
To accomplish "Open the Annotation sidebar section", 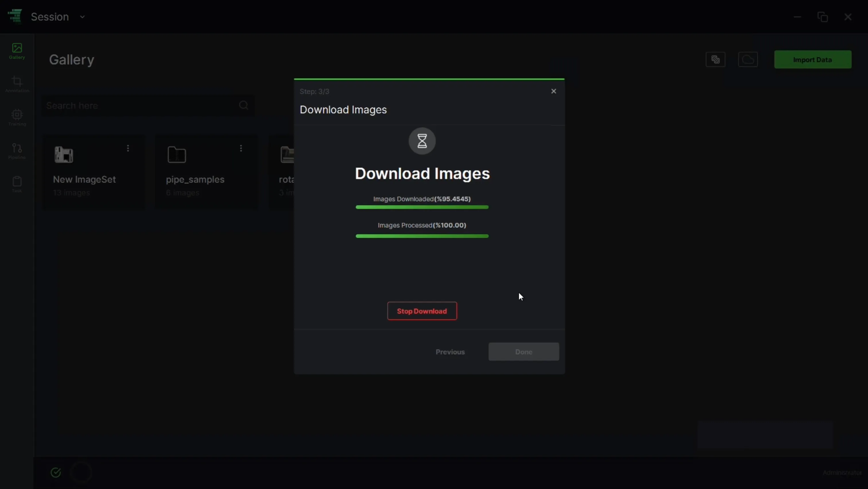I will (x=17, y=84).
